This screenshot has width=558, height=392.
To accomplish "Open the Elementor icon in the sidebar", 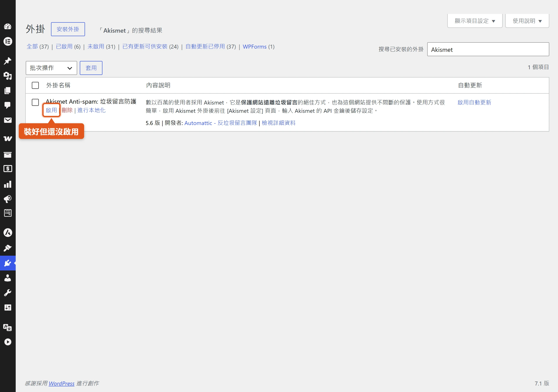I will pos(8,42).
